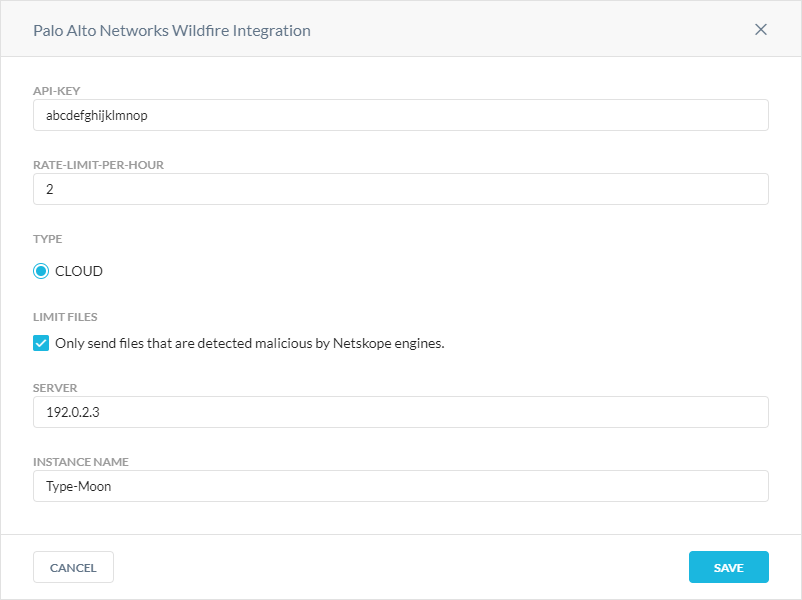Screen dimensions: 802x600
Task: Focus the Rate-Limit-Per-Hour field
Action: (x=400, y=189)
